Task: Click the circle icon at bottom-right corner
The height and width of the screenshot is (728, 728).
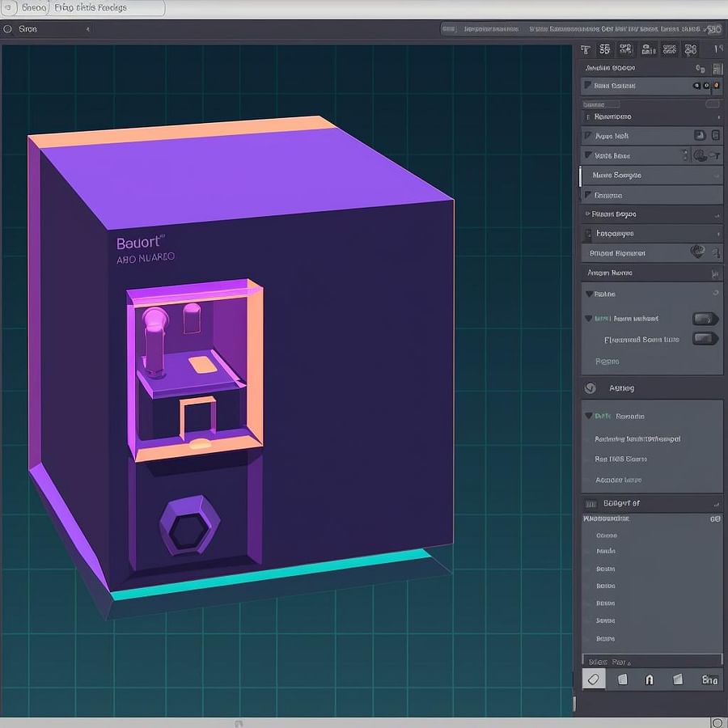Action: [x=717, y=722]
